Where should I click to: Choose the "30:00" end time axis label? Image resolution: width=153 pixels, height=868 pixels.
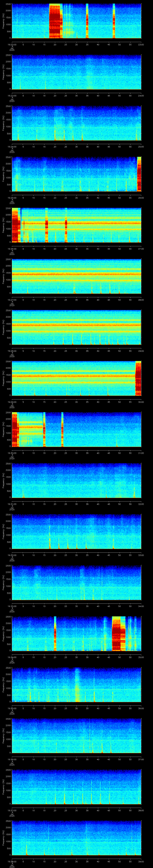click(141, 402)
